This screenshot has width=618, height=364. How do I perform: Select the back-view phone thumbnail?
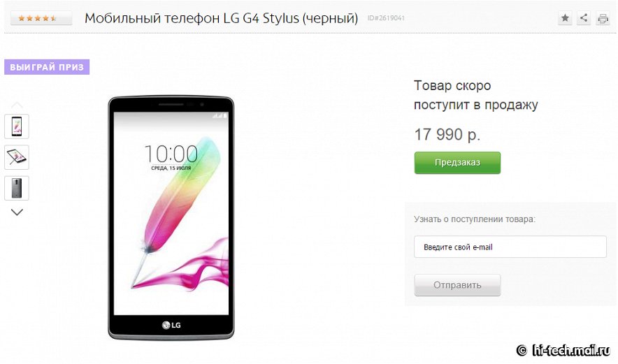coord(17,188)
